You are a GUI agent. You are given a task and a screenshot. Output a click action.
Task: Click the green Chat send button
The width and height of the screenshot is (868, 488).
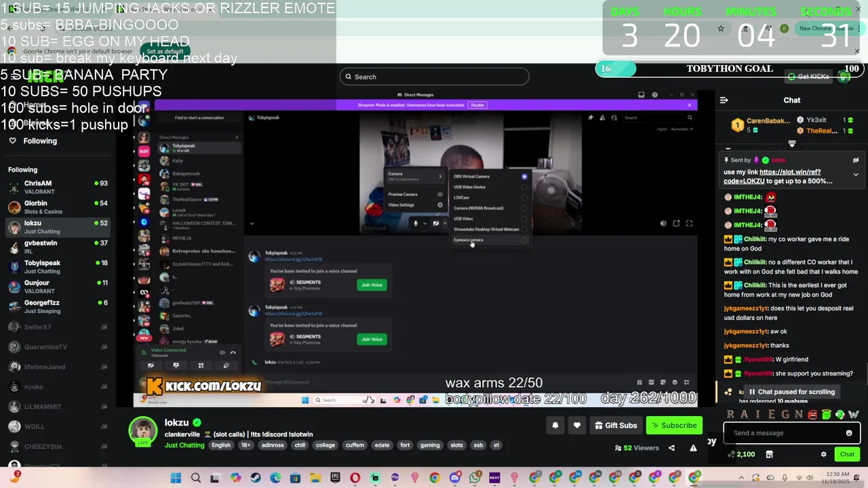pos(847,454)
